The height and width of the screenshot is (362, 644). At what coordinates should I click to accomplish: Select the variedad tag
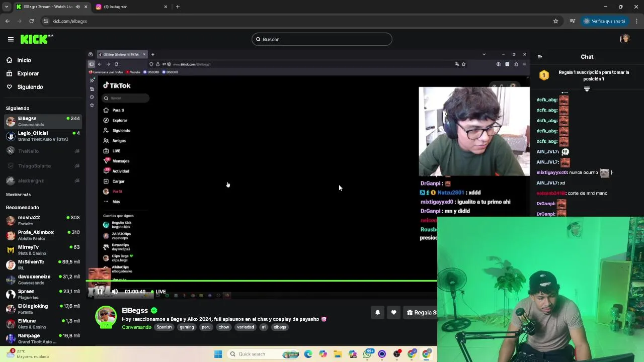246,327
